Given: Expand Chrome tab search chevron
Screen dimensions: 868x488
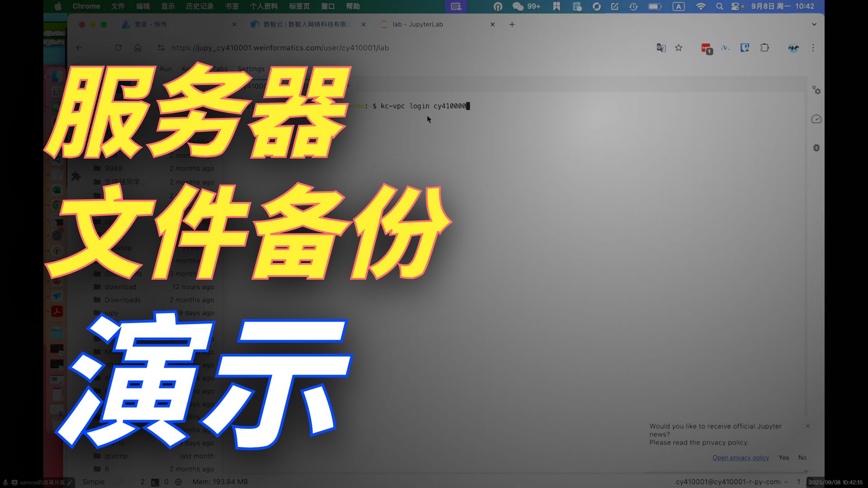Looking at the screenshot, I should tap(814, 24).
